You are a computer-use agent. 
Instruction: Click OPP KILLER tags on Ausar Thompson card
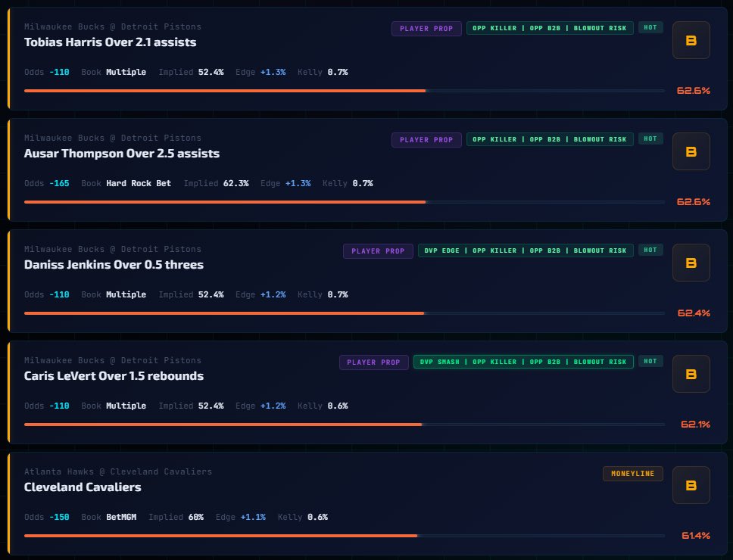tap(550, 139)
